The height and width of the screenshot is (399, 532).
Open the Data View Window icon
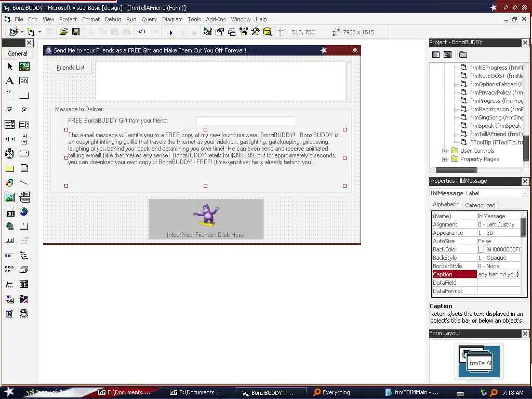[268, 32]
